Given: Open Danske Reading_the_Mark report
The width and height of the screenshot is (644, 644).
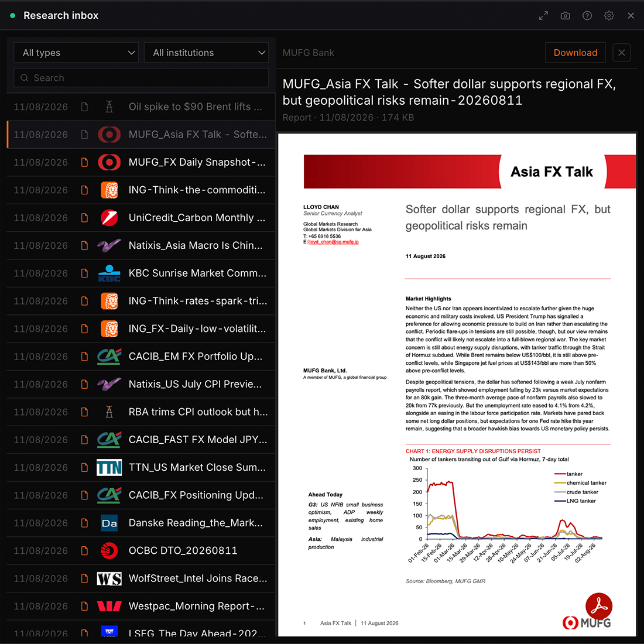Looking at the screenshot, I should pos(141,523).
